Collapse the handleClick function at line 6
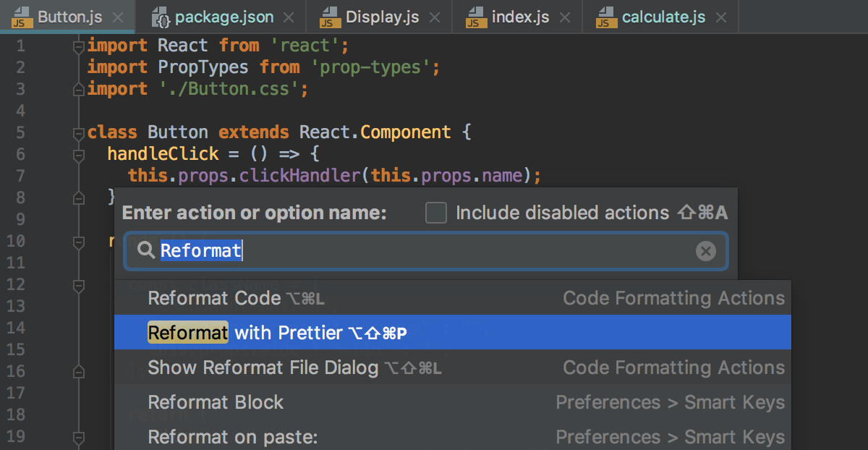Image resolution: width=868 pixels, height=450 pixels. 77,153
